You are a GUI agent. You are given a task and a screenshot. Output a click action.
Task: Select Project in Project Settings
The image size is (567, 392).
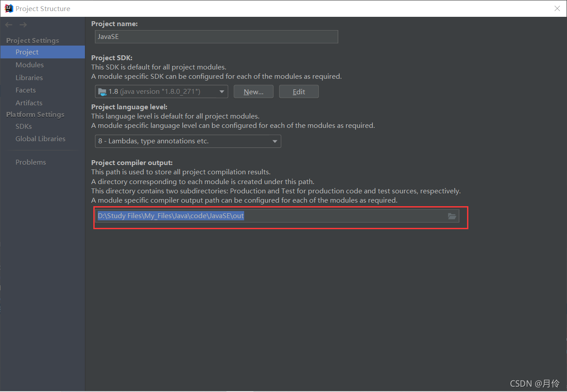click(x=42, y=52)
